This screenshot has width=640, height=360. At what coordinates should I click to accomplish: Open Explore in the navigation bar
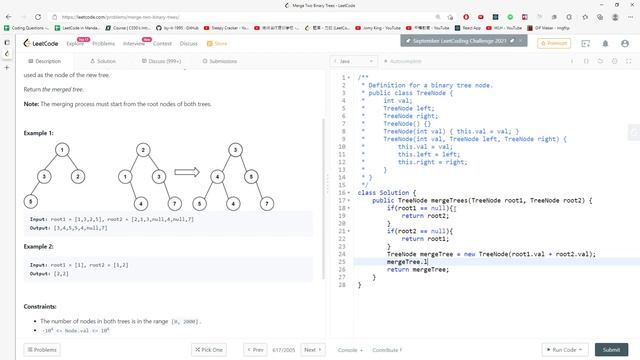[75, 43]
